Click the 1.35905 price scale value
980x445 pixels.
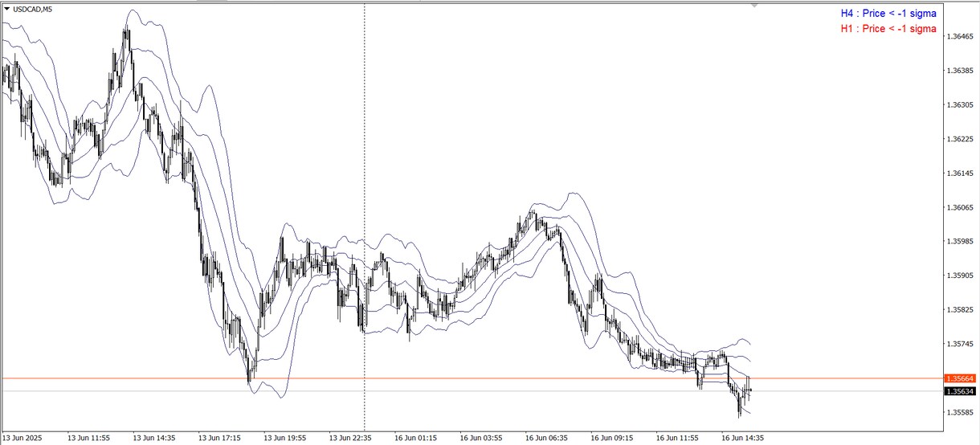click(961, 276)
